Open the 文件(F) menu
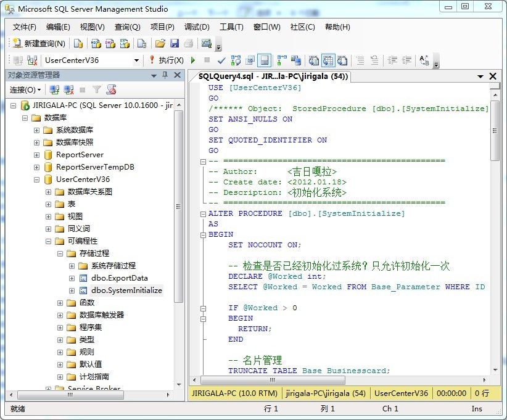This screenshot has width=507, height=420. [x=25, y=27]
